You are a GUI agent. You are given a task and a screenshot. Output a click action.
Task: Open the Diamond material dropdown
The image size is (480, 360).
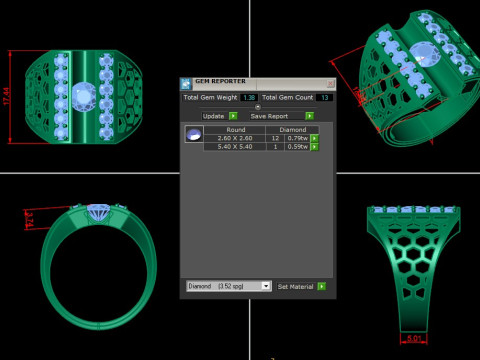click(266, 286)
